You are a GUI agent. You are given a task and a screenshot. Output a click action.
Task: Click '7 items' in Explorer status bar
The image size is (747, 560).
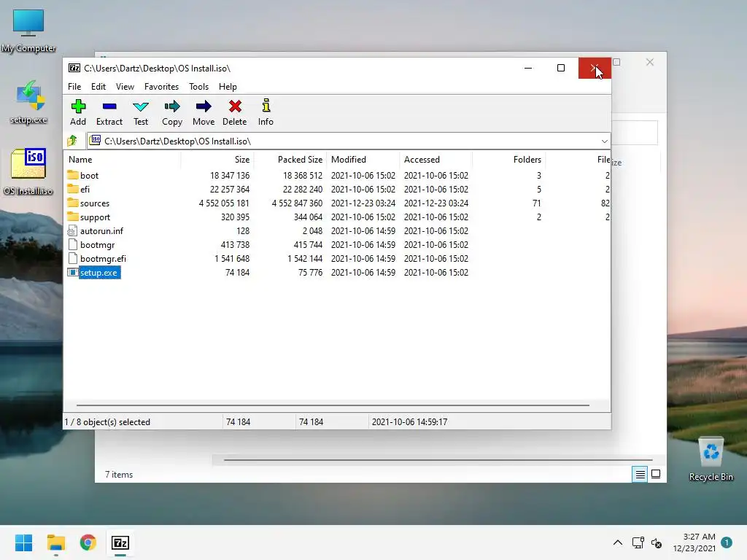tap(119, 475)
